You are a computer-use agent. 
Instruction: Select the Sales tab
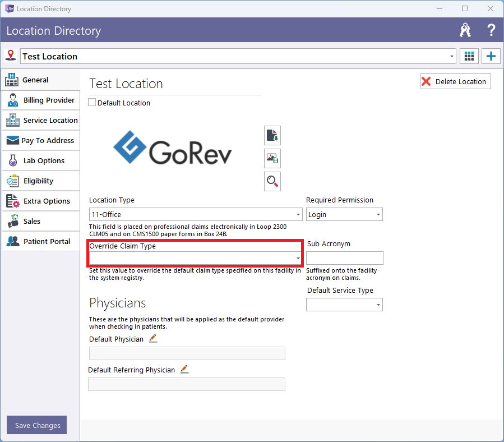[x=41, y=222]
